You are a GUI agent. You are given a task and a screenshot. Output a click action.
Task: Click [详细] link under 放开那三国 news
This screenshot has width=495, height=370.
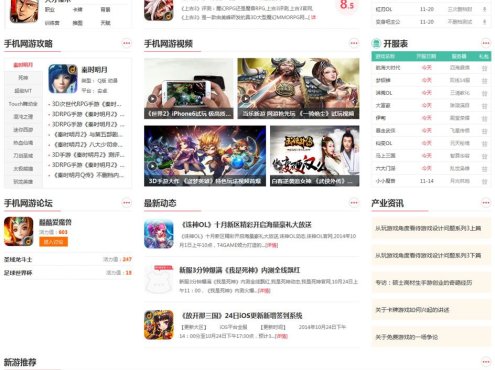(x=282, y=336)
